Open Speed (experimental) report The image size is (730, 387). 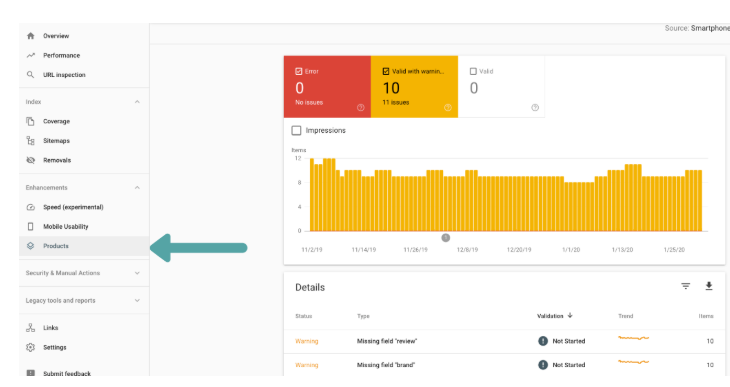73,207
